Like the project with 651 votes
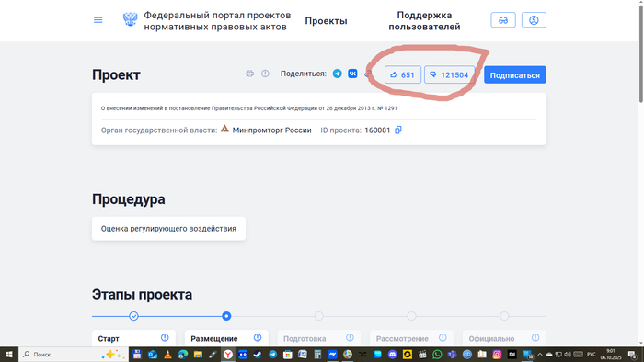Image resolution: width=644 pixels, height=362 pixels. (403, 74)
